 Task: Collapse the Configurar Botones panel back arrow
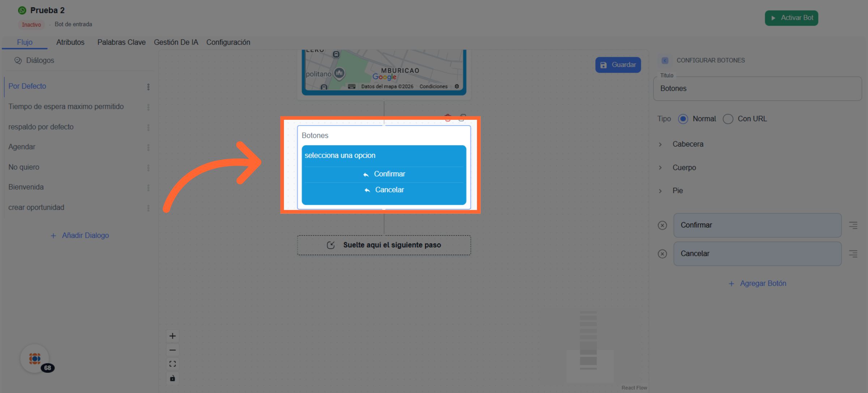pyautogui.click(x=665, y=60)
